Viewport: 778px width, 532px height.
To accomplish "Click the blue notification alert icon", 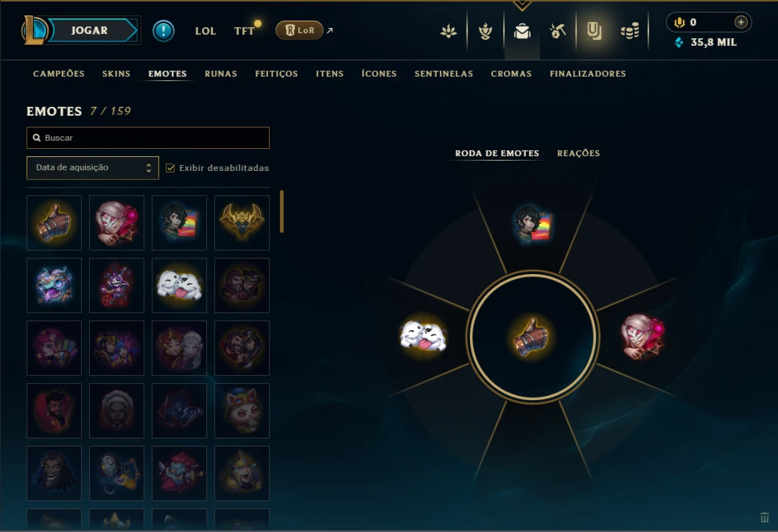I will [x=164, y=31].
